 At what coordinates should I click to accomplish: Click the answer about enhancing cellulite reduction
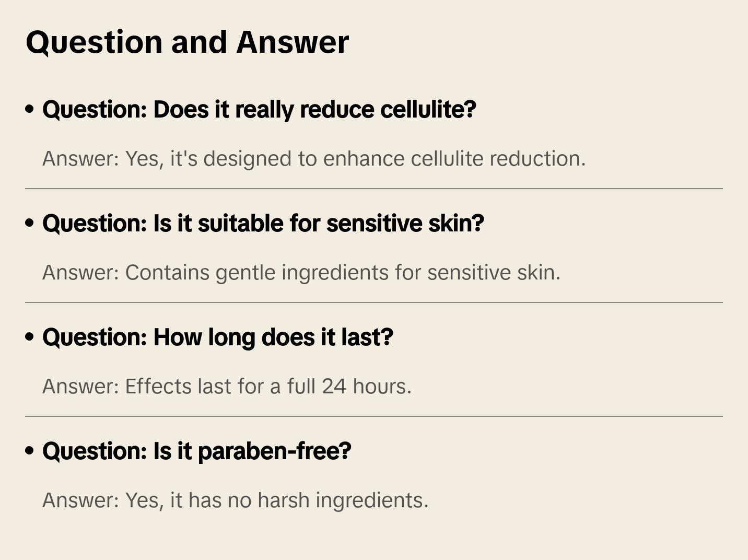pos(313,159)
